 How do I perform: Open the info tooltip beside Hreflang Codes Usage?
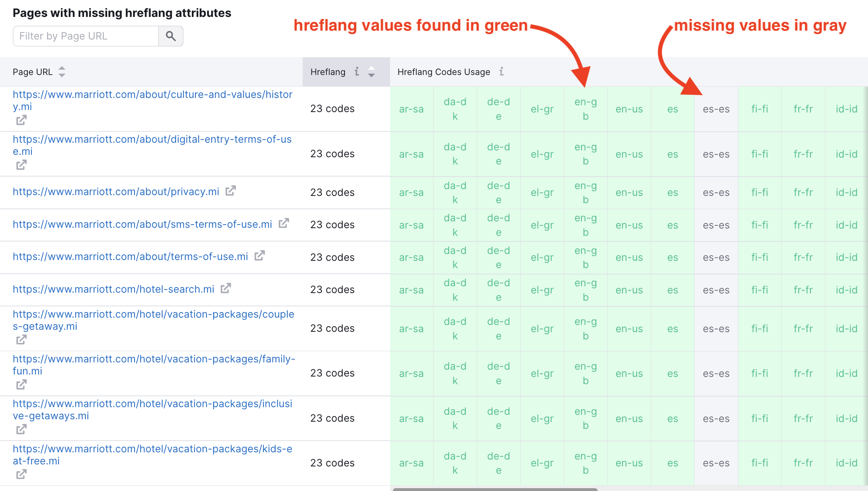point(501,72)
